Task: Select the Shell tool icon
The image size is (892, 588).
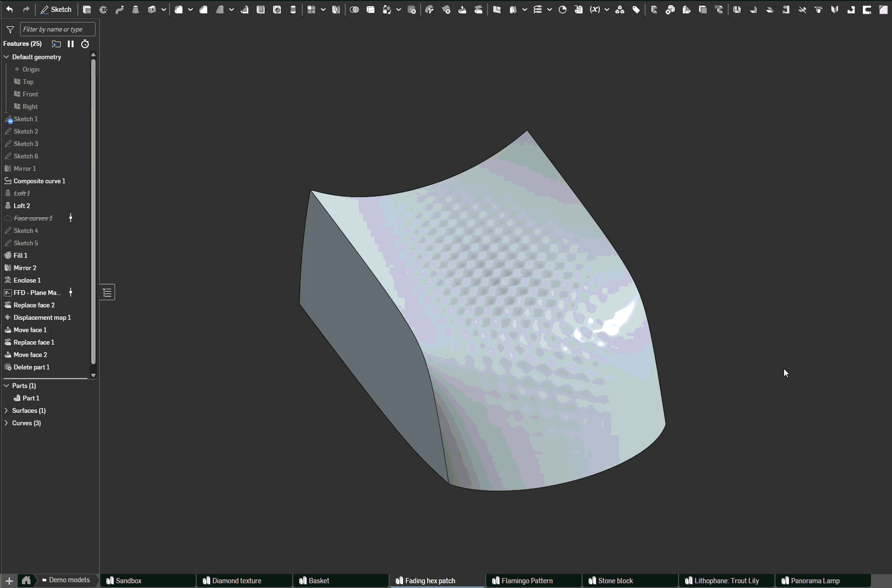Action: click(261, 10)
